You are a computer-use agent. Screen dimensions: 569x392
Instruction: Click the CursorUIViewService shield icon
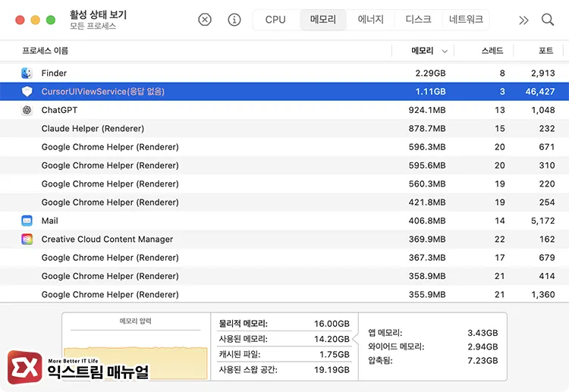pyautogui.click(x=27, y=92)
